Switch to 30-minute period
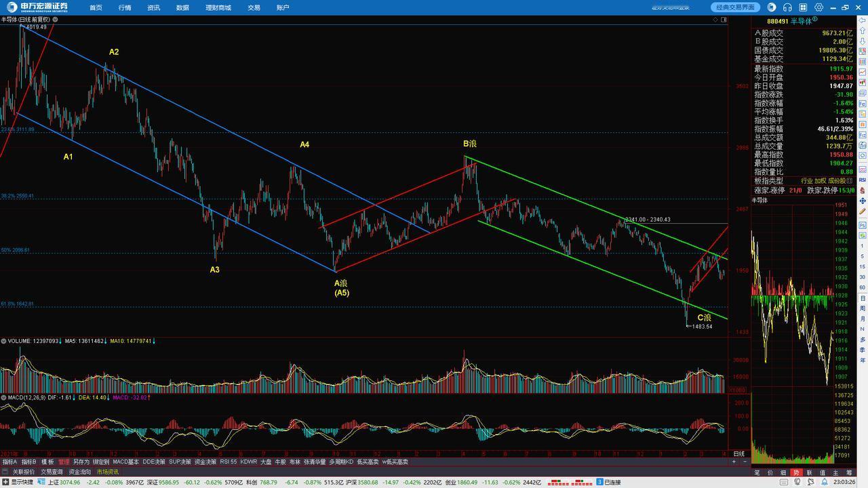 (x=862, y=277)
